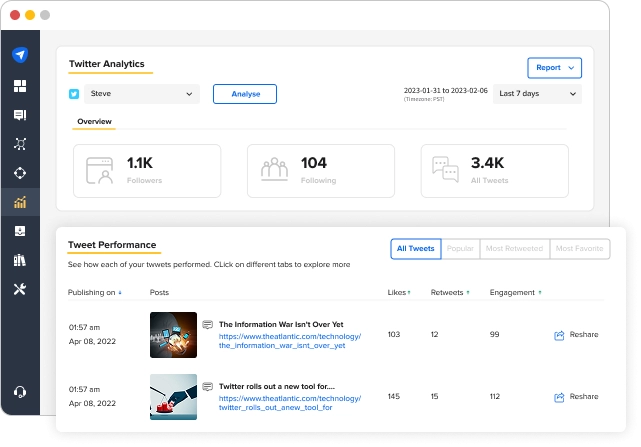Viewport: 641px width, 447px height.
Task: Click the paper plane logo icon in sidebar
Action: (20, 54)
